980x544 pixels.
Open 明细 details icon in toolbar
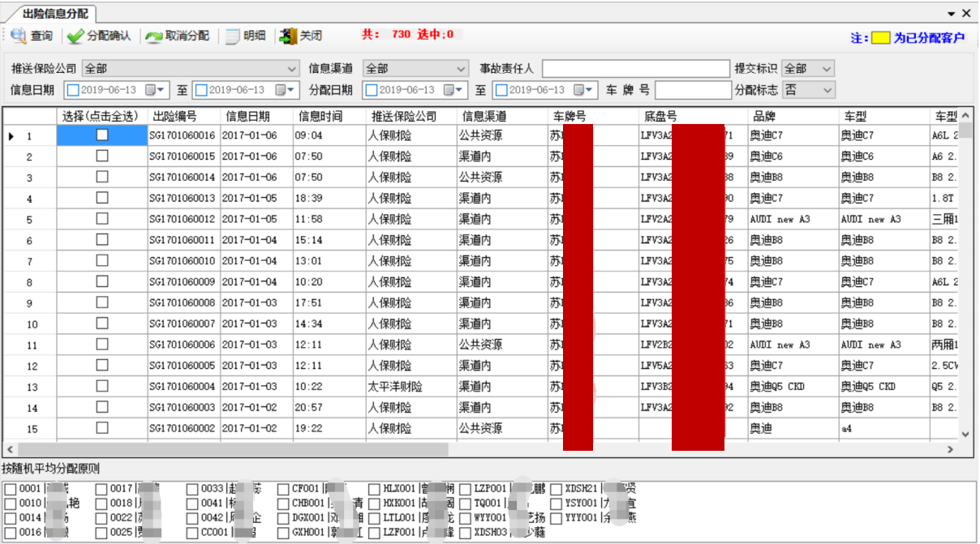coord(232,36)
